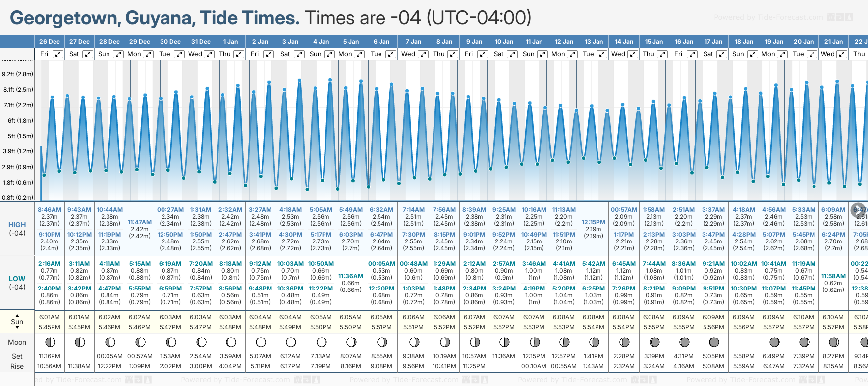
Task: Select the 1 Jan date header
Action: [x=230, y=42]
